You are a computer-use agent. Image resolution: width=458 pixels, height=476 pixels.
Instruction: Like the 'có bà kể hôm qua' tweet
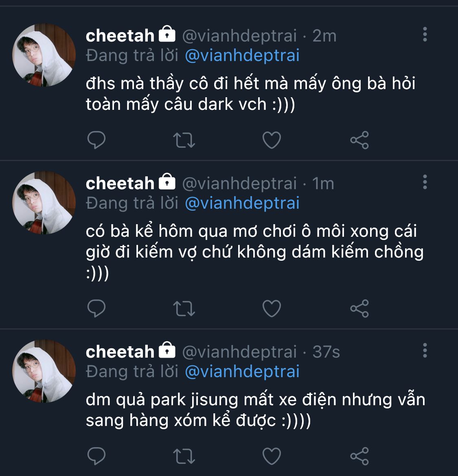click(272, 309)
